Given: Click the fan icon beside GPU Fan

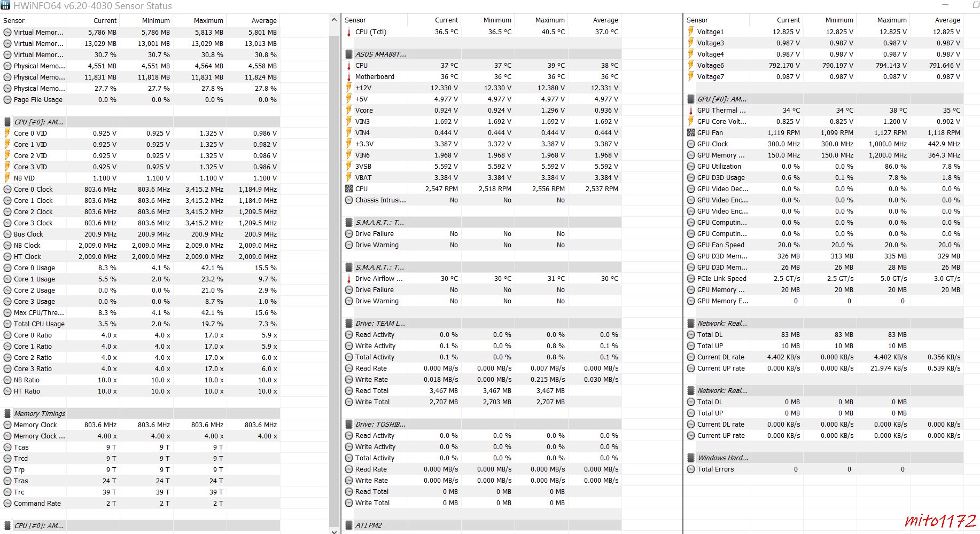Looking at the screenshot, I should [691, 132].
